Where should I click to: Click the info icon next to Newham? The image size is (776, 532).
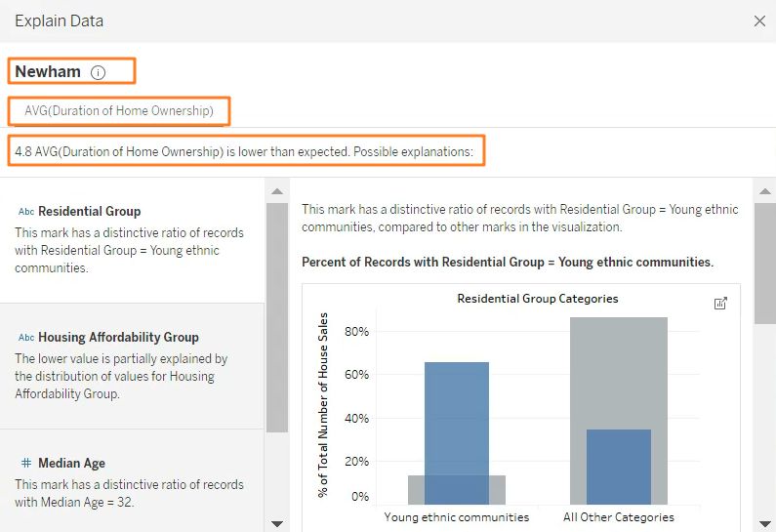pos(98,72)
